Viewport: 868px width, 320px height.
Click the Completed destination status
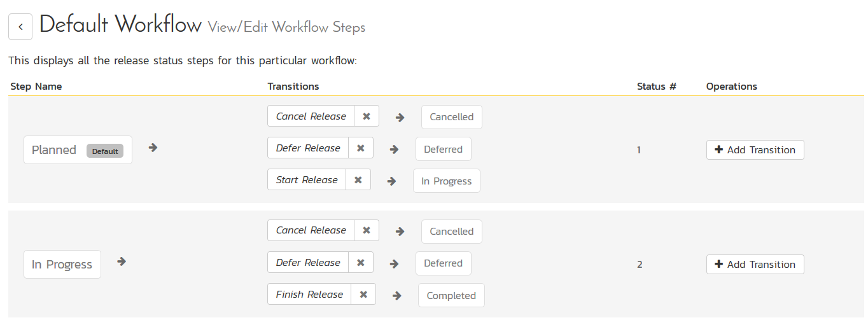click(451, 295)
